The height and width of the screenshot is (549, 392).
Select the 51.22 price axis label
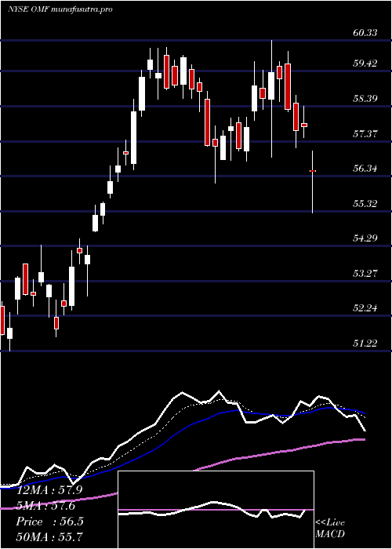(365, 344)
